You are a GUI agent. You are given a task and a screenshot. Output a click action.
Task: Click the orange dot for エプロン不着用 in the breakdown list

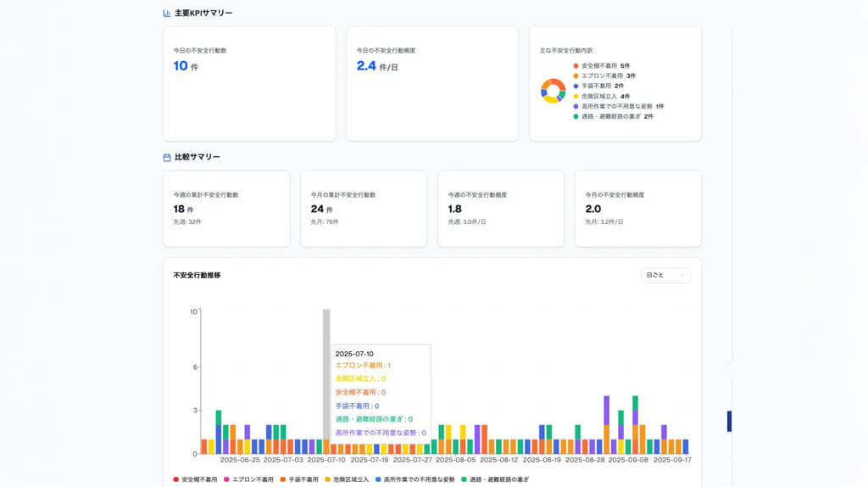576,76
